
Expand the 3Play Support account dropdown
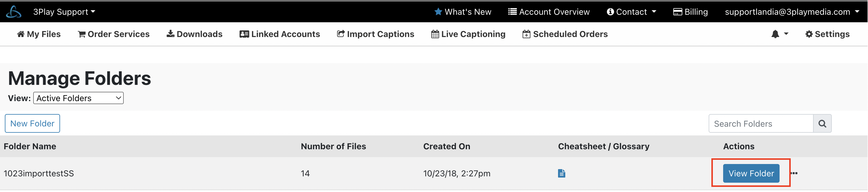coord(64,12)
